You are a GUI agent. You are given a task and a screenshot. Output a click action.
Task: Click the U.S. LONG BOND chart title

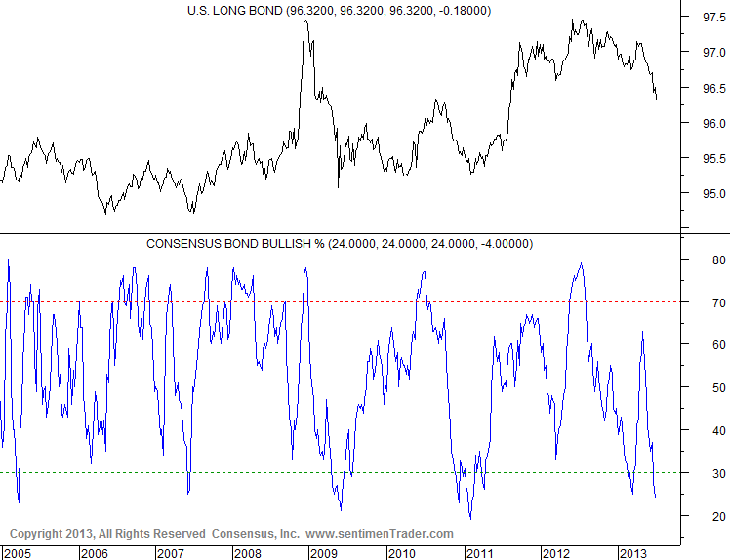(339, 11)
